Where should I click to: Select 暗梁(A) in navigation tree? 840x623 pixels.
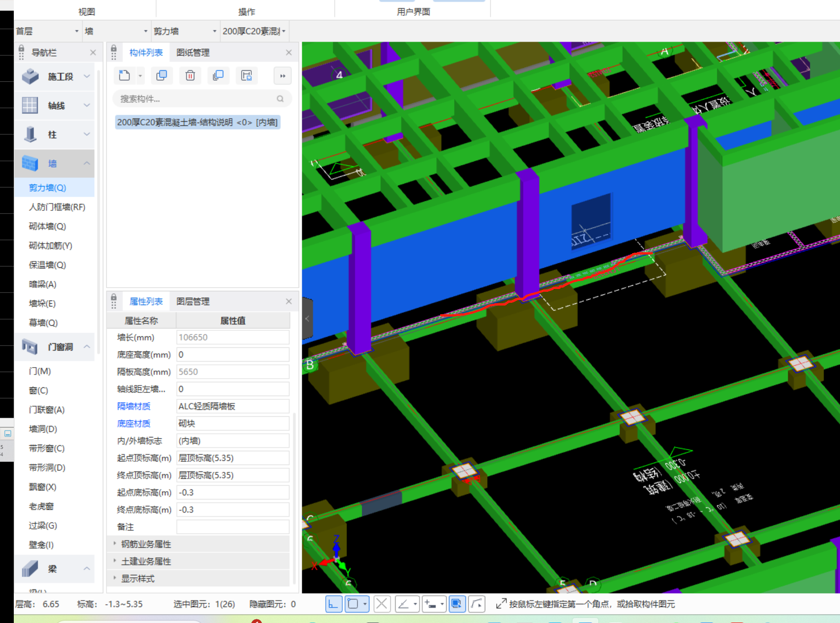point(43,284)
